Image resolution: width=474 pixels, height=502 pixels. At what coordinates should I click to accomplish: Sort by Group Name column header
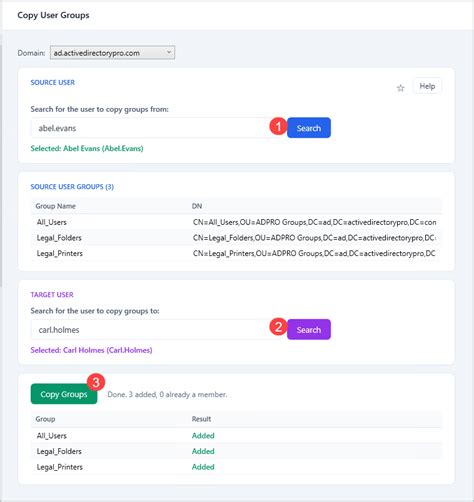(55, 206)
